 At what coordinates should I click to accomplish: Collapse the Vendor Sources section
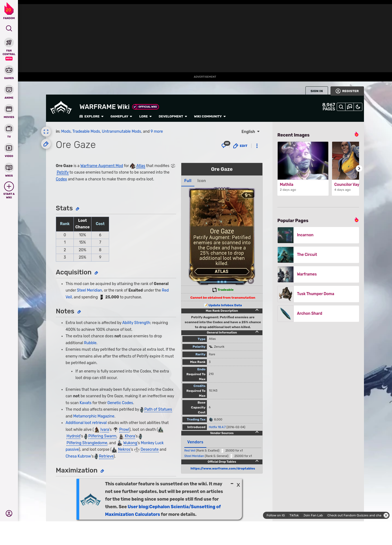click(257, 432)
